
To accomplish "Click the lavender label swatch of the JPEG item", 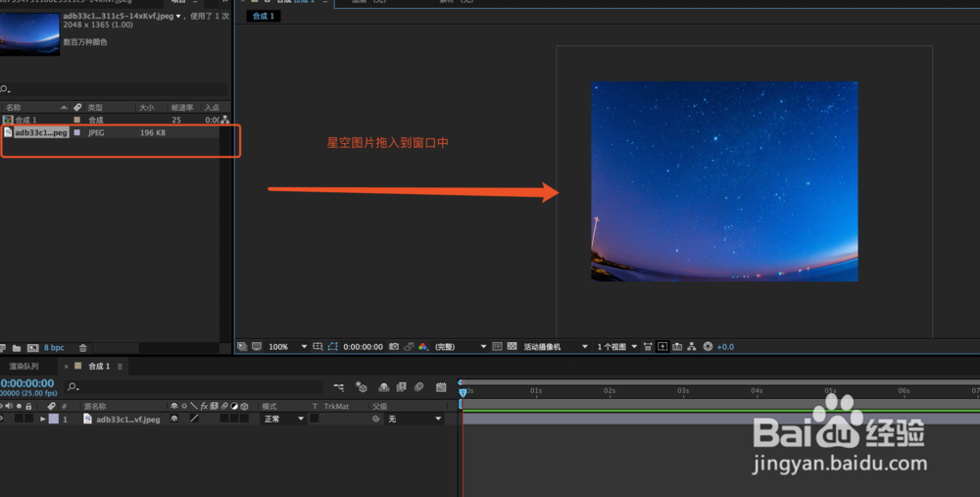I will coord(76,132).
